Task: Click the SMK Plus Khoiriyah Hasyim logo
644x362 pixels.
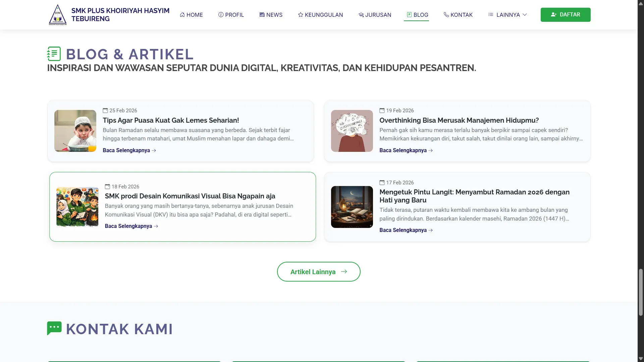Action: click(58, 14)
